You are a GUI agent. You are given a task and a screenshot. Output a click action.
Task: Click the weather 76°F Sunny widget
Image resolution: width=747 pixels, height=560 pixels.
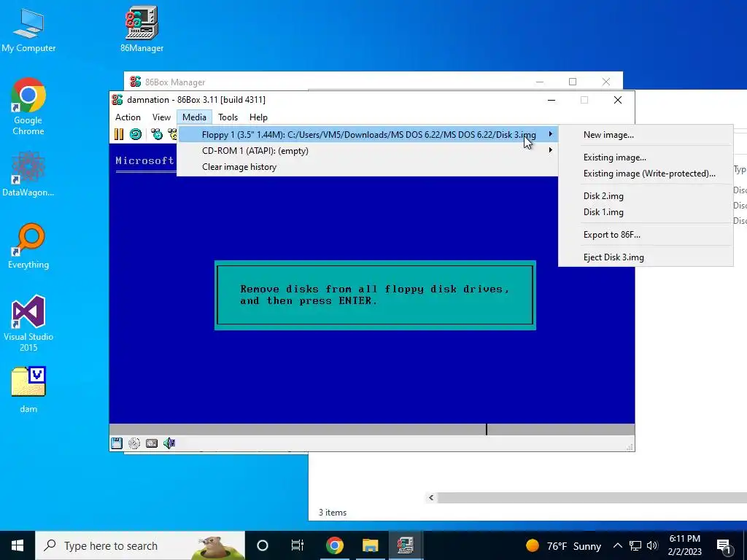564,545
